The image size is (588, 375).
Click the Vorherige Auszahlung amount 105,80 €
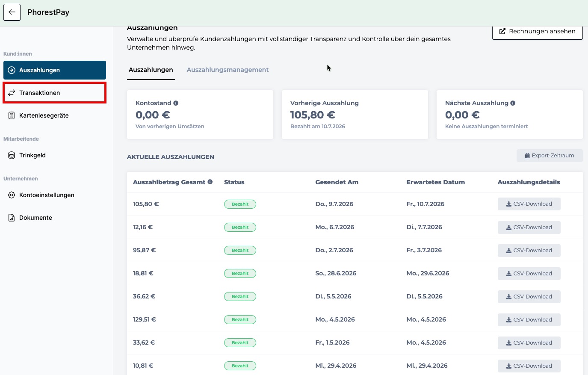click(313, 115)
